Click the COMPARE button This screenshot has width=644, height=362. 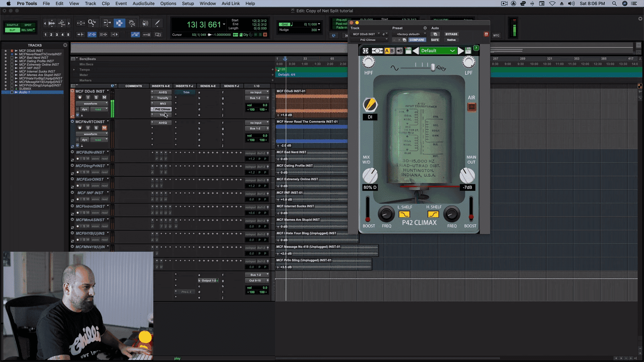[x=417, y=40]
